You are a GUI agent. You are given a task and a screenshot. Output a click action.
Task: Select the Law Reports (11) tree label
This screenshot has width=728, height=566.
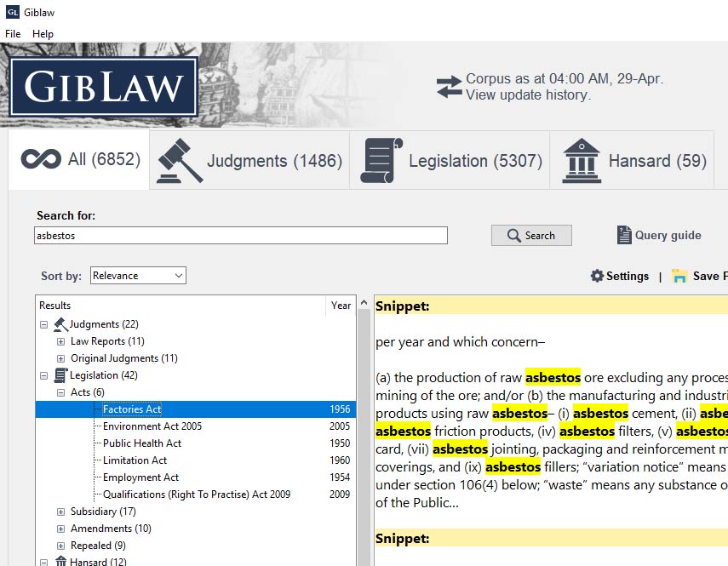click(x=107, y=341)
